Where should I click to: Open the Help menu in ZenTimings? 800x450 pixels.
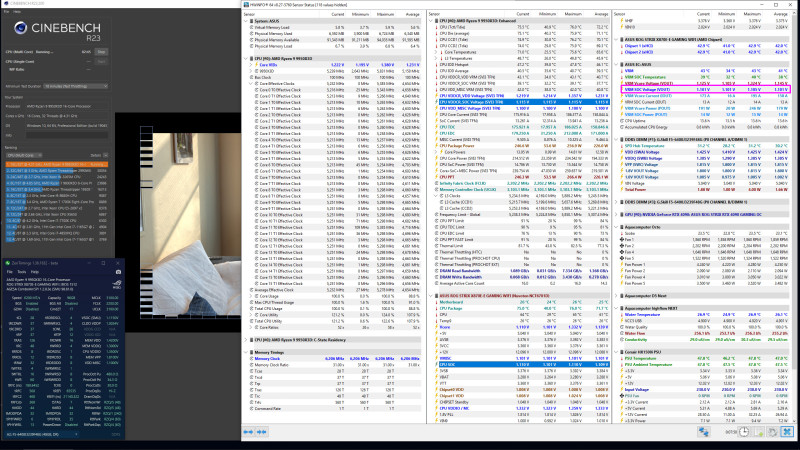click(x=35, y=272)
